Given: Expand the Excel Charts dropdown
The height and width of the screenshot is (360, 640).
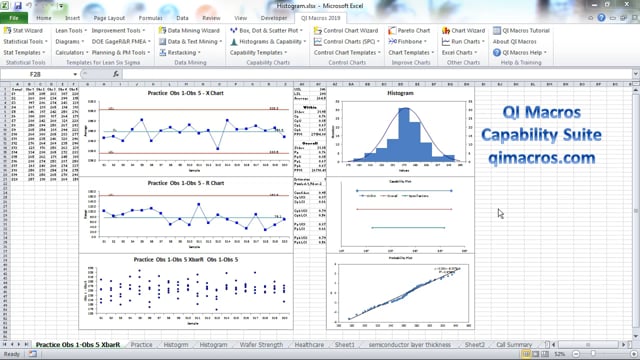Looking at the screenshot, I should [x=459, y=53].
